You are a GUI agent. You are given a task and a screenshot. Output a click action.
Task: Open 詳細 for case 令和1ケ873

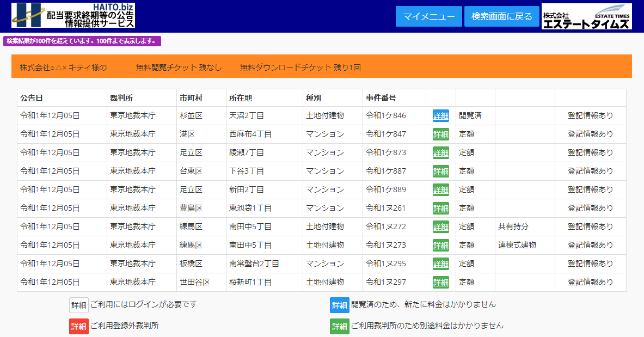(440, 152)
